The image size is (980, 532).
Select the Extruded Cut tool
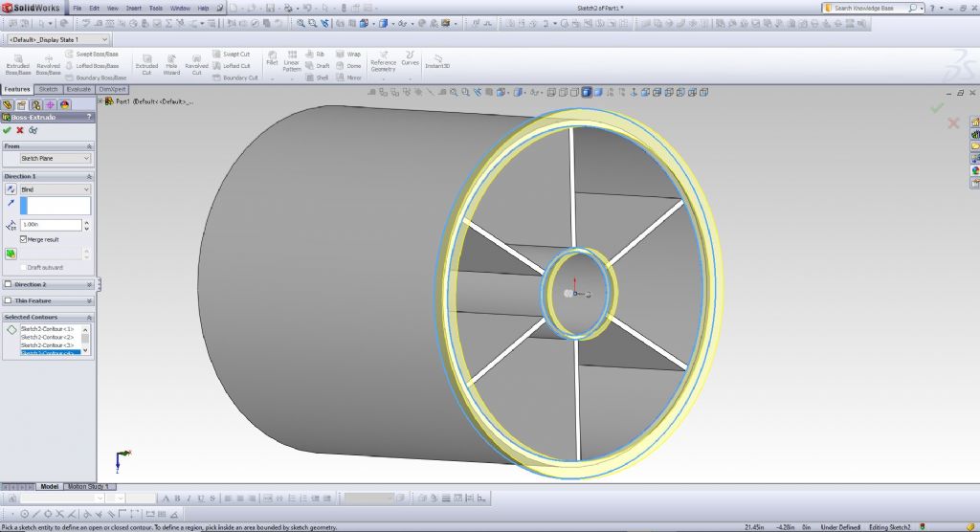pyautogui.click(x=146, y=64)
